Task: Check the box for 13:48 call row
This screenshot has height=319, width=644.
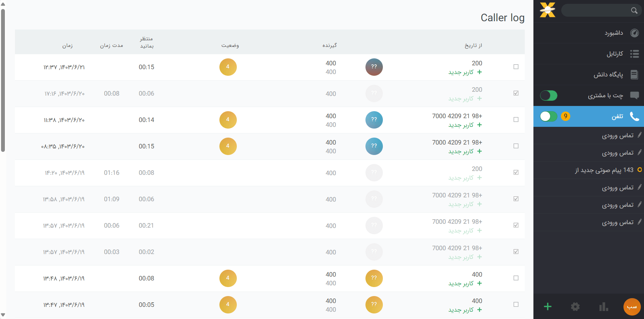Action: click(x=516, y=278)
